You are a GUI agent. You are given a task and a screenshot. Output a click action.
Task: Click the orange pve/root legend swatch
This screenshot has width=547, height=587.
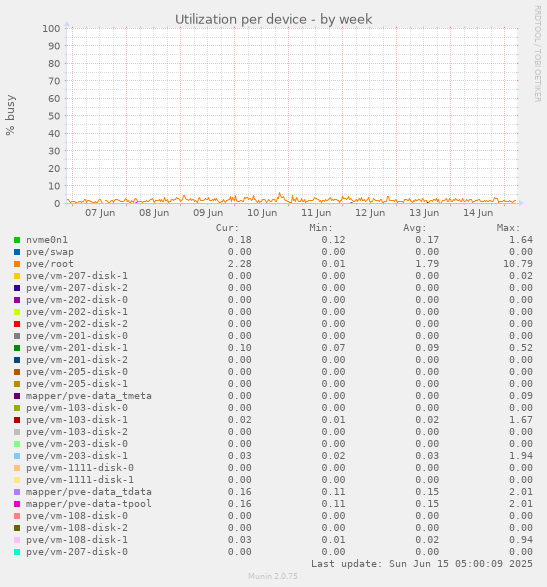point(17,264)
